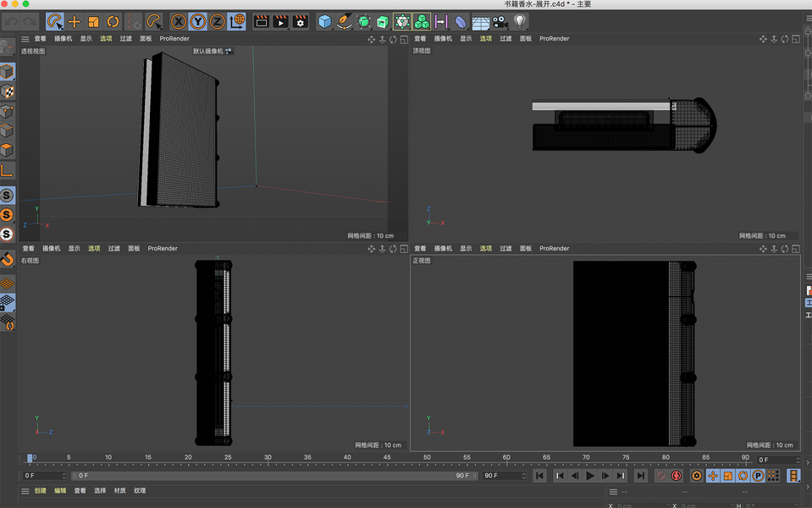The height and width of the screenshot is (508, 812).
Task: Toggle the world coordinate system button
Action: pos(237,22)
